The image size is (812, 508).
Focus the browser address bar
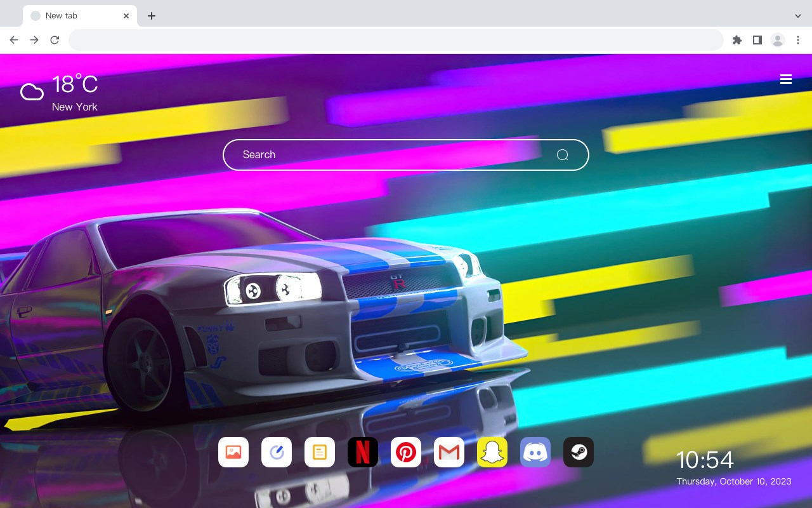pos(396,40)
